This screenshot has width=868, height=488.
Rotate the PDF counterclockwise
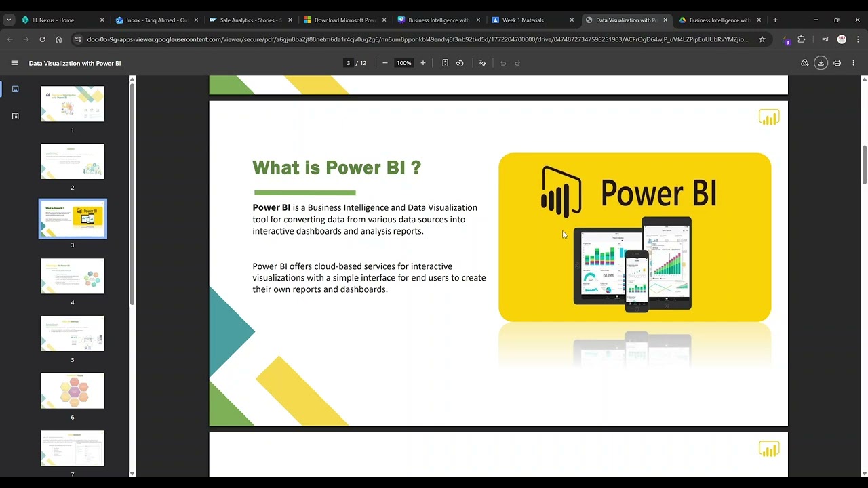[x=460, y=63]
